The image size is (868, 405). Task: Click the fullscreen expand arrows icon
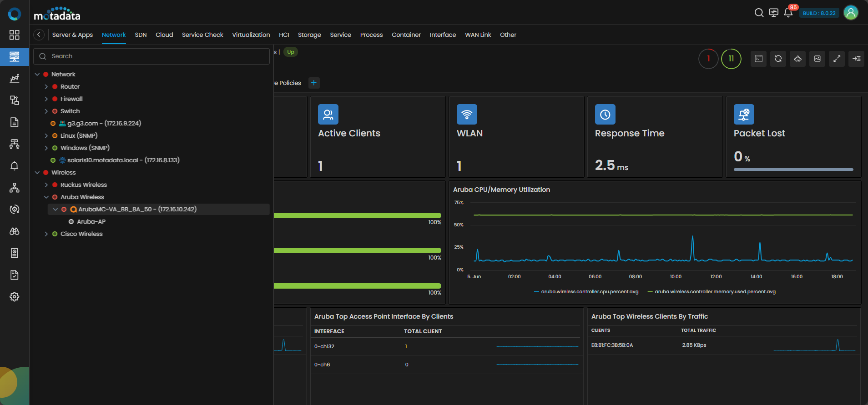coord(837,59)
